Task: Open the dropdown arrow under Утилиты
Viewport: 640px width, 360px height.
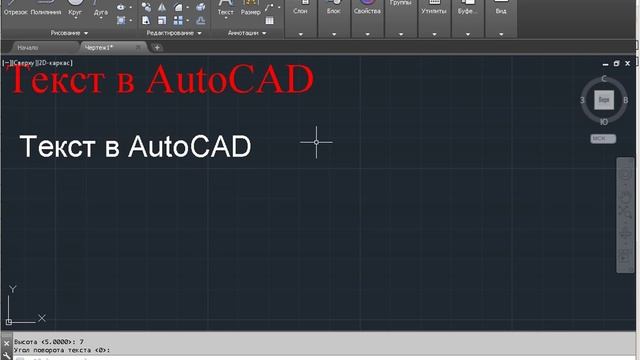Action: pos(434,34)
